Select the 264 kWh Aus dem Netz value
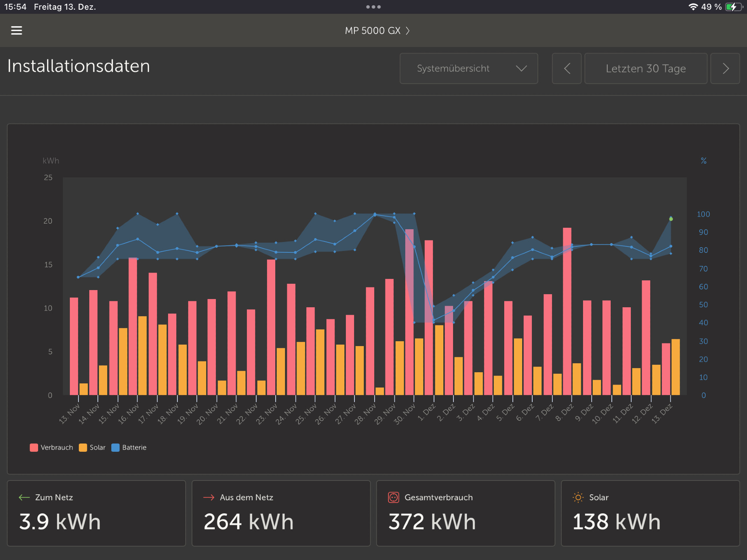The width and height of the screenshot is (747, 560). tap(249, 522)
